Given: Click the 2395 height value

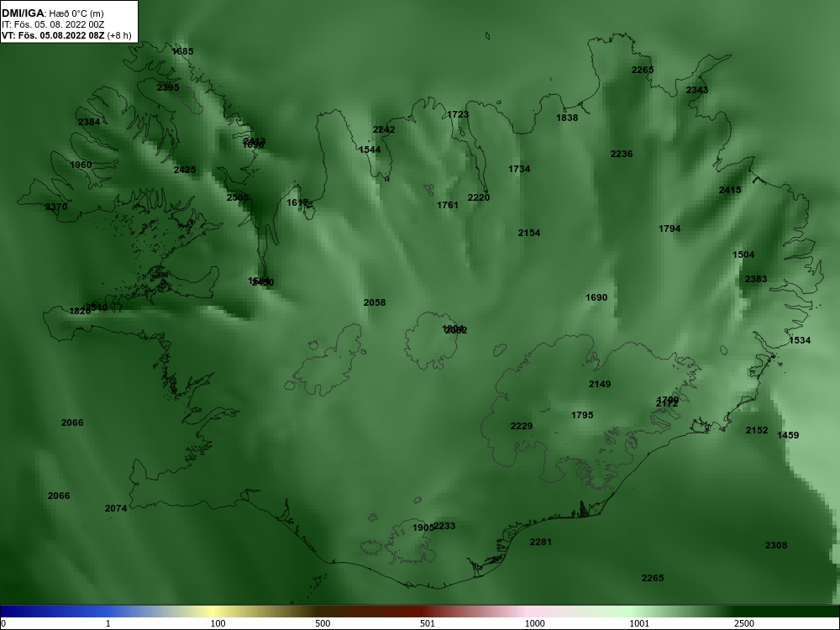Looking at the screenshot, I should tap(168, 87).
